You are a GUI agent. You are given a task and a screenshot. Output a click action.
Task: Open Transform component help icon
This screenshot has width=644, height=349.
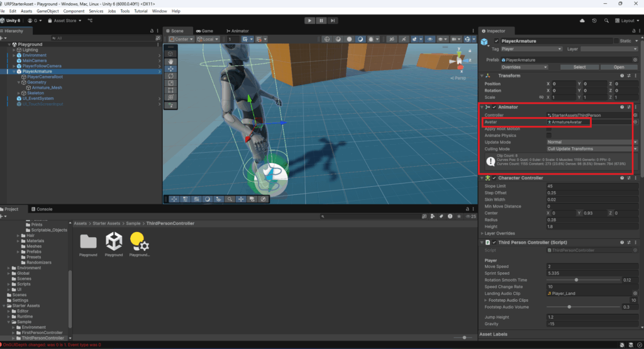point(622,76)
